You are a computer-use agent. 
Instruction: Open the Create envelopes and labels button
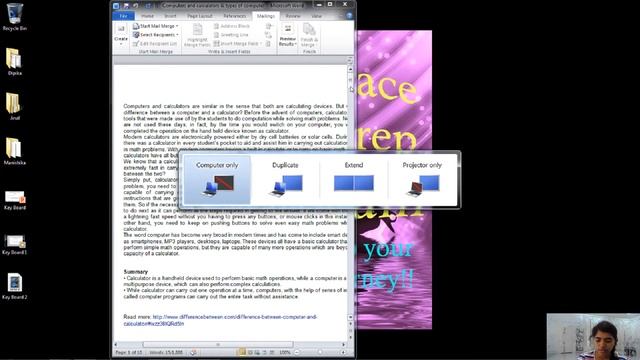(121, 34)
